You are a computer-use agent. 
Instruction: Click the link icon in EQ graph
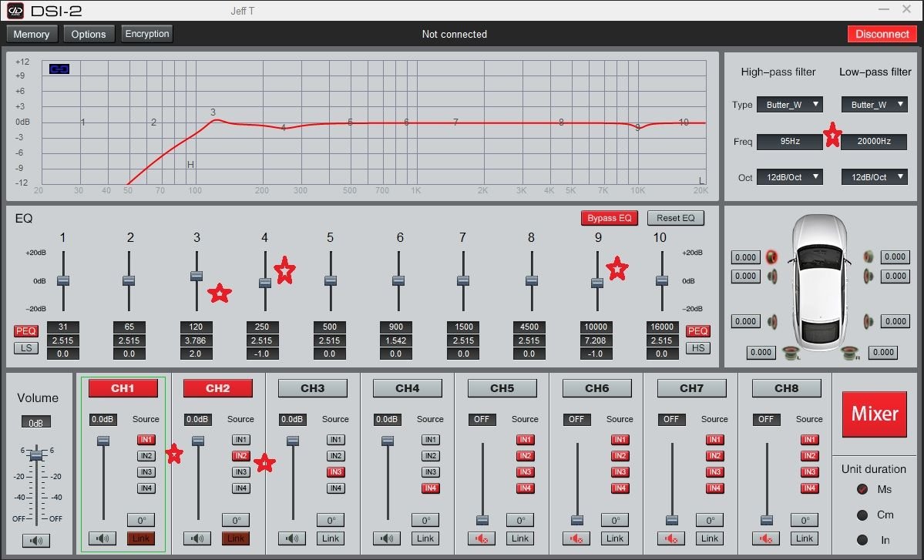pyautogui.click(x=59, y=69)
